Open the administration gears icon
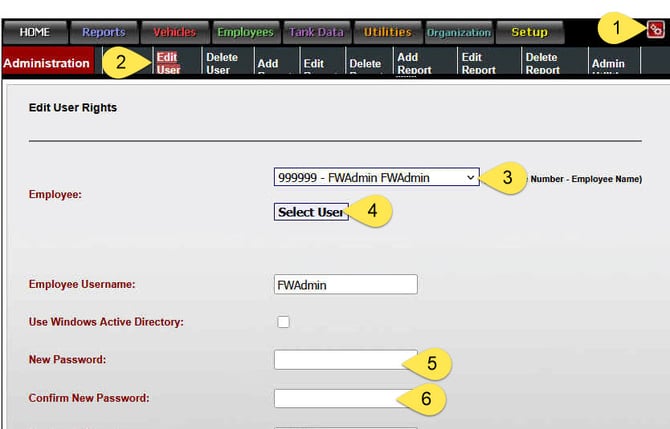This screenshot has width=670, height=429. point(655,29)
